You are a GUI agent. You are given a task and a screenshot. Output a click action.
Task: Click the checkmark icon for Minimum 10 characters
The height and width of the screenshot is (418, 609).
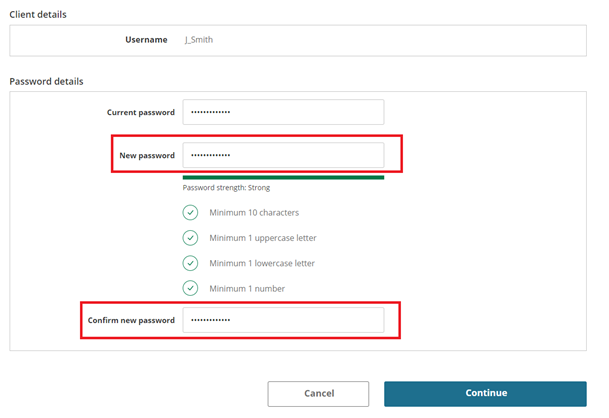190,212
